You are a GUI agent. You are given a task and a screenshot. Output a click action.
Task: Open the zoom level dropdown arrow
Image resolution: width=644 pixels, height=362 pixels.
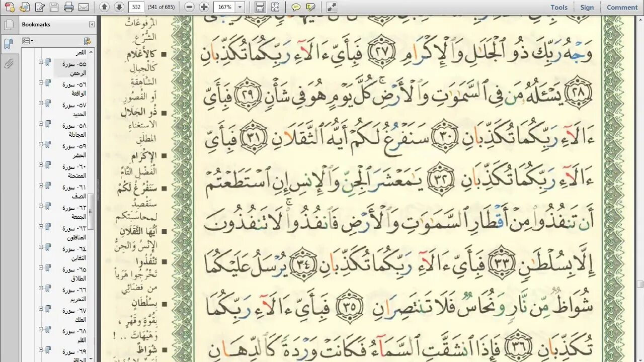point(240,7)
